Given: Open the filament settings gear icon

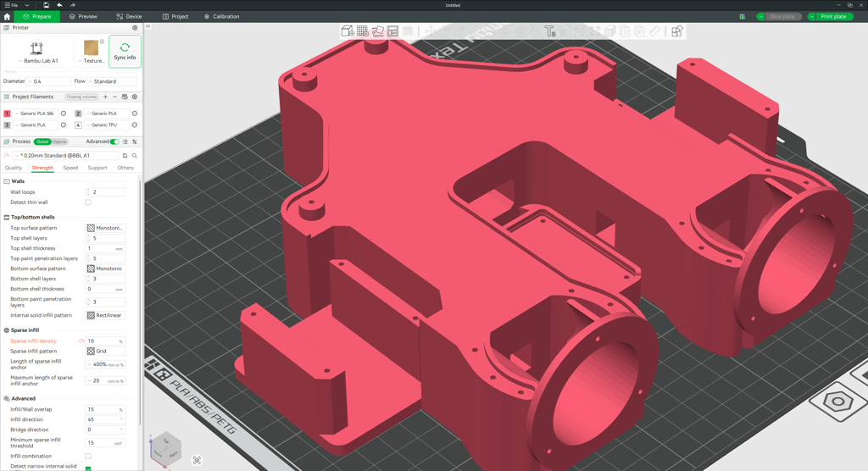Looking at the screenshot, I should click(x=135, y=97).
